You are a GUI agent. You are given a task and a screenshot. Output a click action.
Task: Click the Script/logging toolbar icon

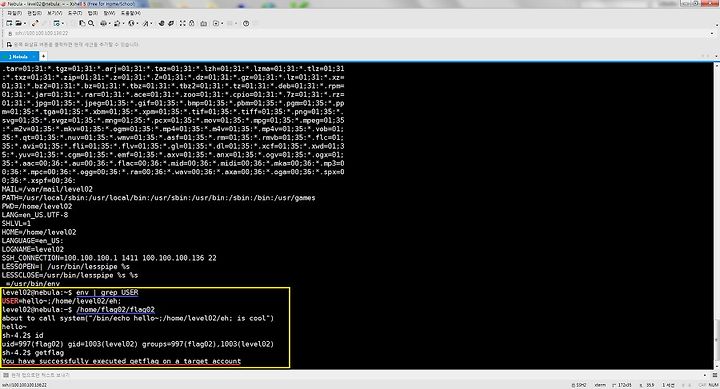point(216,23)
